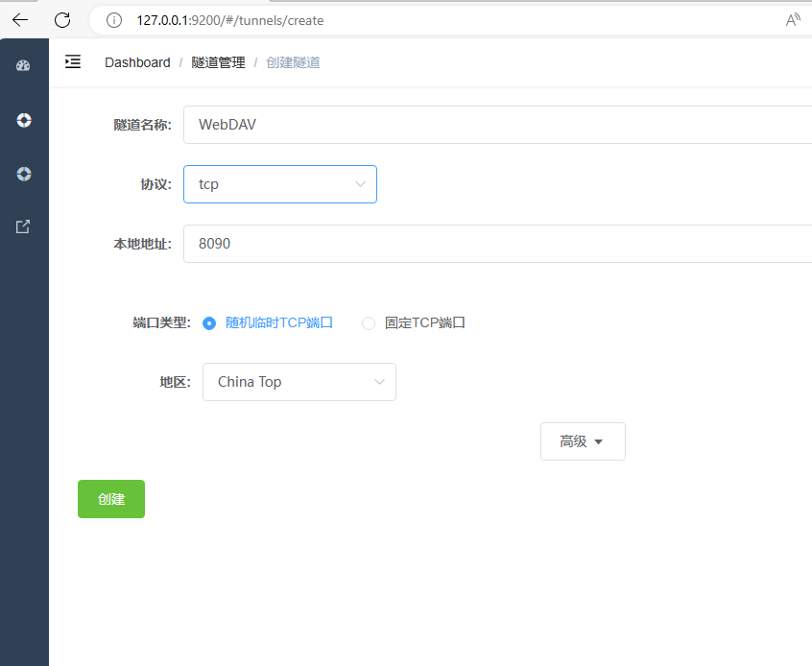This screenshot has height=666, width=812.
Task: Click the highlighted white lifebuoy sidebar icon
Action: (24, 120)
